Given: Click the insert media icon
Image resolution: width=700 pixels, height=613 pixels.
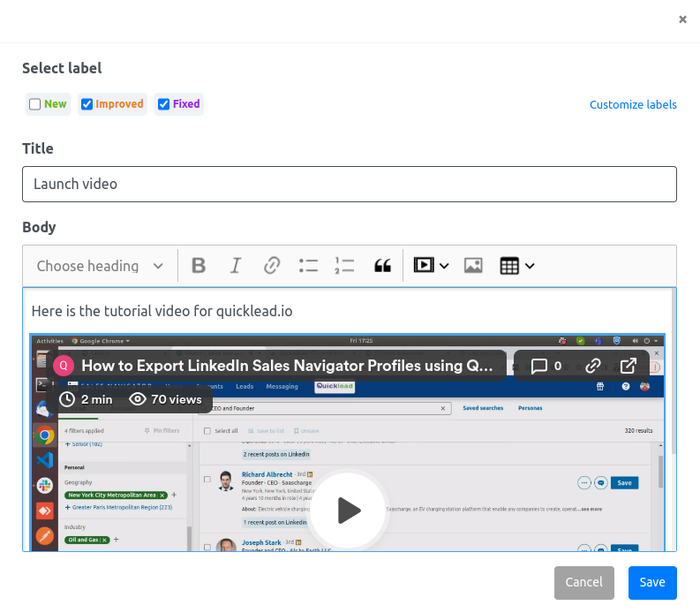Looking at the screenshot, I should click(x=424, y=265).
